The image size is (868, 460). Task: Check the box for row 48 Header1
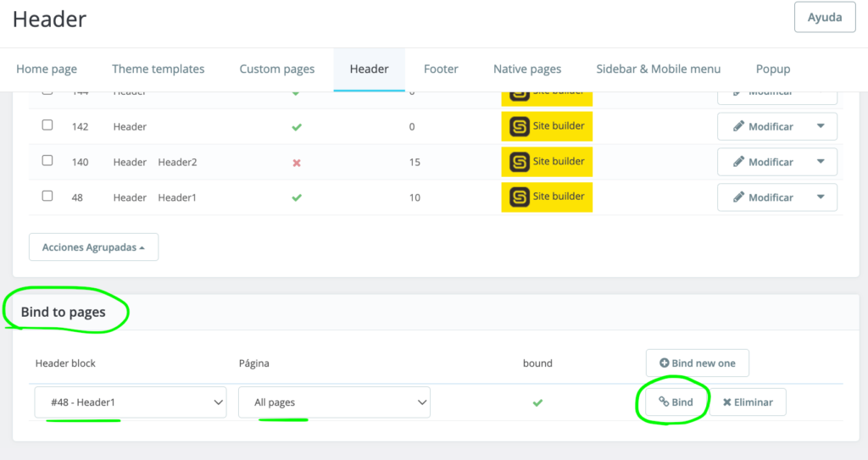tap(47, 197)
